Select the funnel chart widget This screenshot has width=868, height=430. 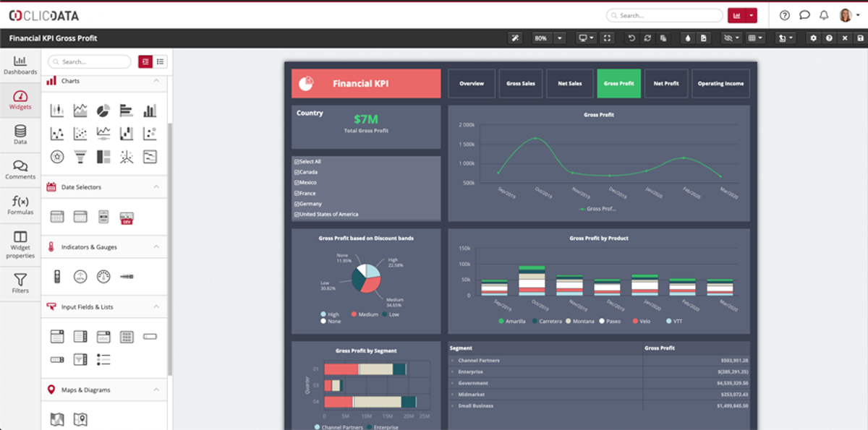point(80,156)
